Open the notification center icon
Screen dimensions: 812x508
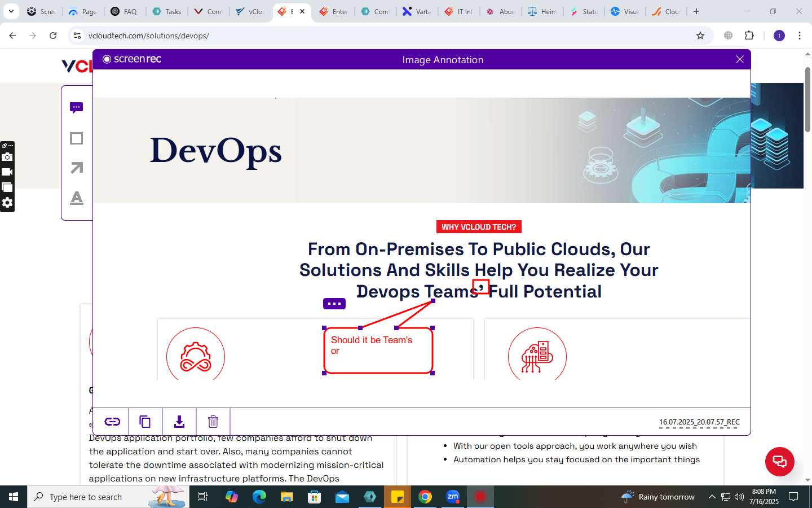point(793,497)
